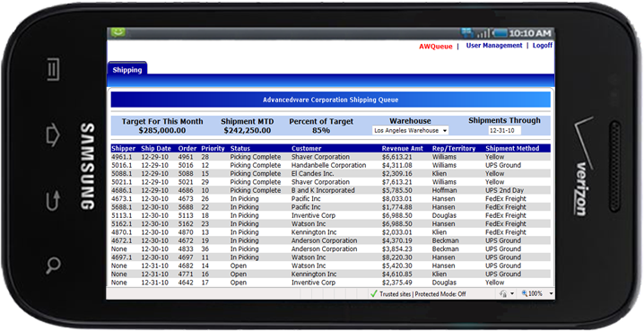Screen dimensions: 644x331
Task: Click priority value 36
Action: coord(205,248)
